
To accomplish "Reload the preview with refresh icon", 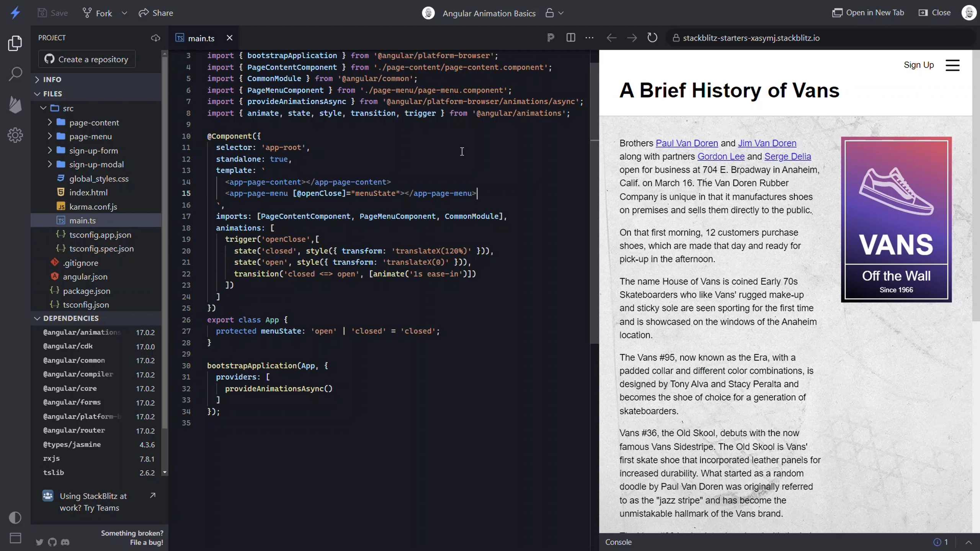I will [x=652, y=37].
